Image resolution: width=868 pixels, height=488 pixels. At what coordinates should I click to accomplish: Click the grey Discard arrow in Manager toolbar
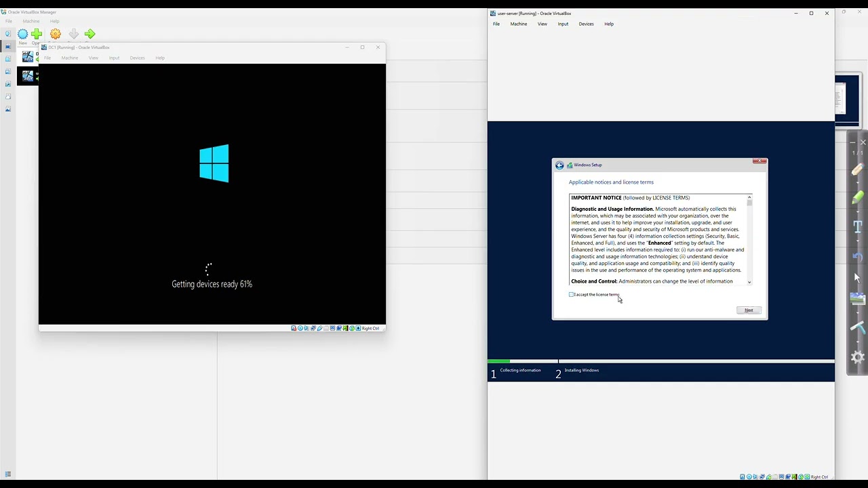click(x=73, y=34)
